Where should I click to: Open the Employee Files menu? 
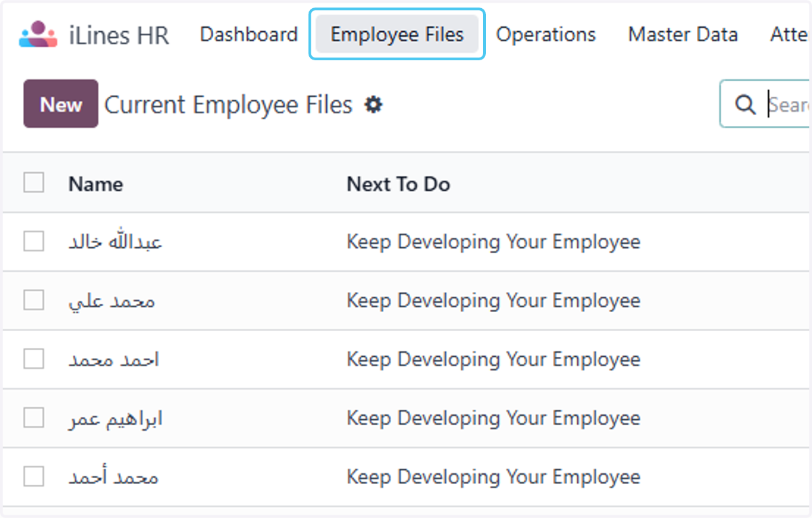click(397, 35)
